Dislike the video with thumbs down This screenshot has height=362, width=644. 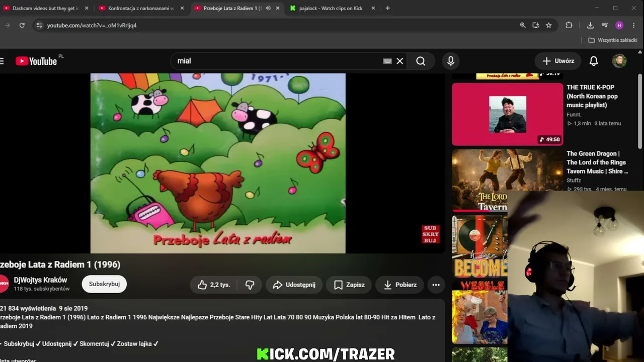coord(250,285)
